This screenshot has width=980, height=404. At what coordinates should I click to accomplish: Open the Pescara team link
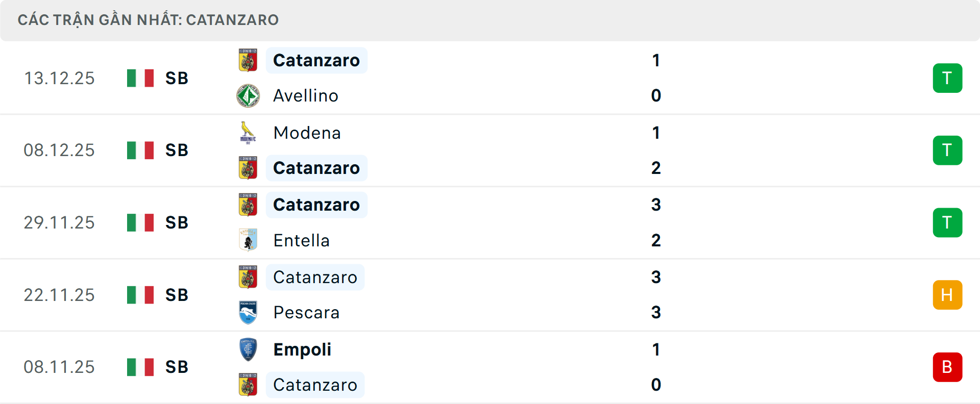306,312
